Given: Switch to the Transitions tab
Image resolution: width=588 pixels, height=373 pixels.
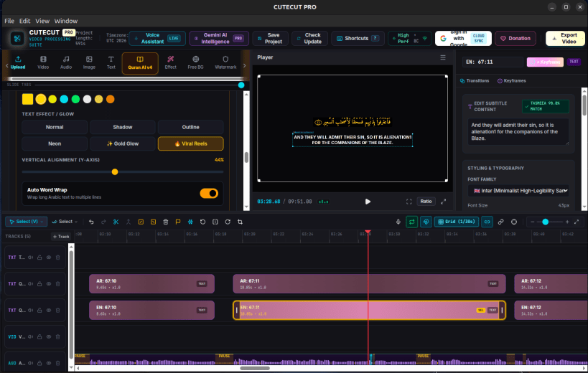Looking at the screenshot, I should coord(475,81).
